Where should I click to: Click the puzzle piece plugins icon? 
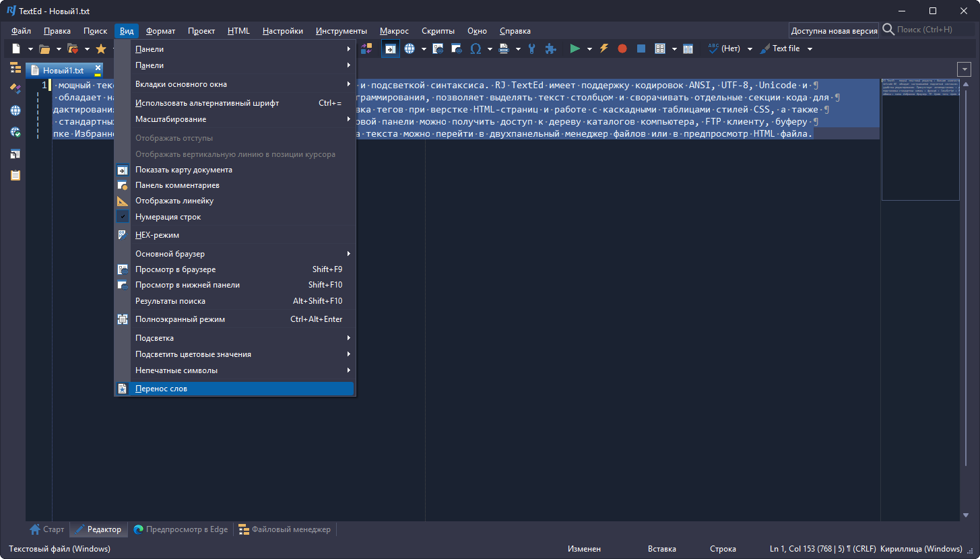(550, 48)
